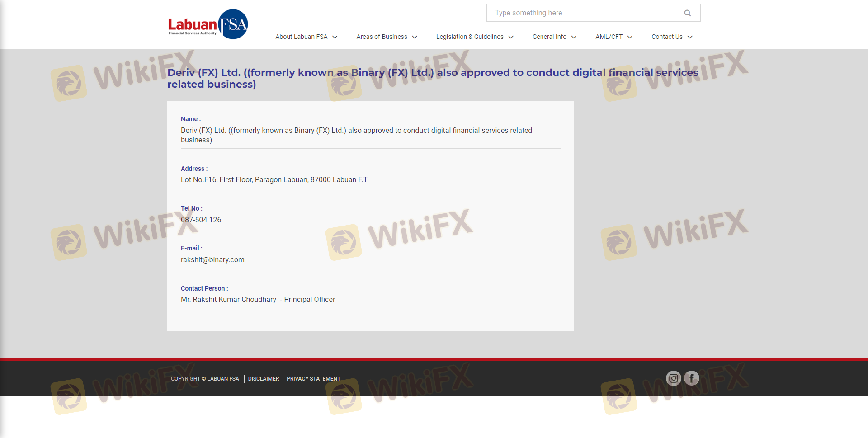This screenshot has height=438, width=868.
Task: Click the Labuan FSA logo
Action: click(x=208, y=24)
